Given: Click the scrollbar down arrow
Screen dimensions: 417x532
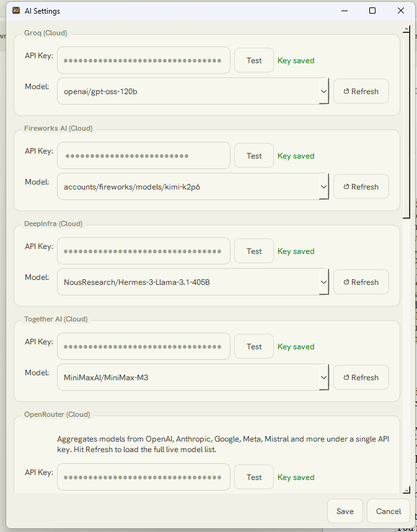Looking at the screenshot, I should click(406, 490).
